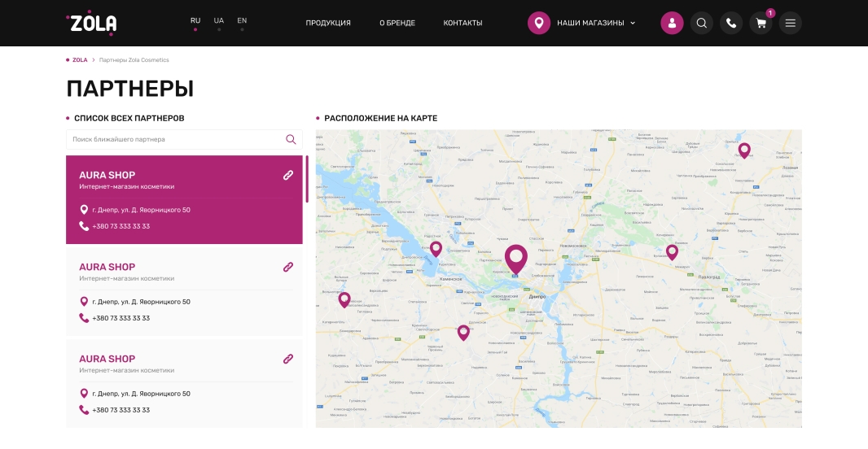The image size is (868, 449).
Task: Go to Контакты page
Action: [462, 23]
